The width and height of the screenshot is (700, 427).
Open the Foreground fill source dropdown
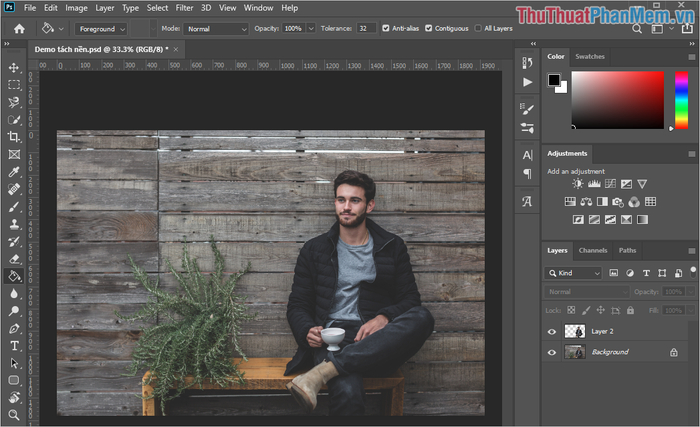101,29
